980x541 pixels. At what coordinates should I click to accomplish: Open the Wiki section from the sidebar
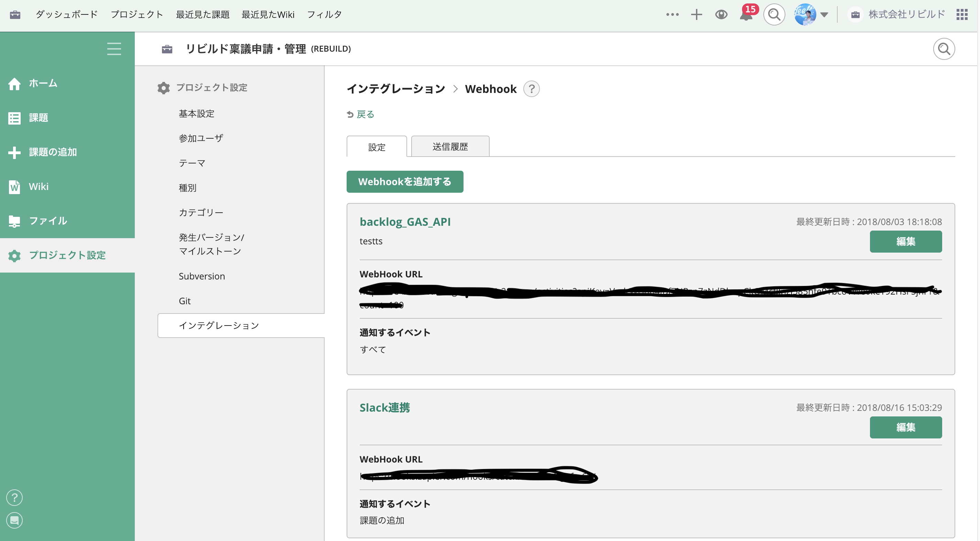point(39,187)
